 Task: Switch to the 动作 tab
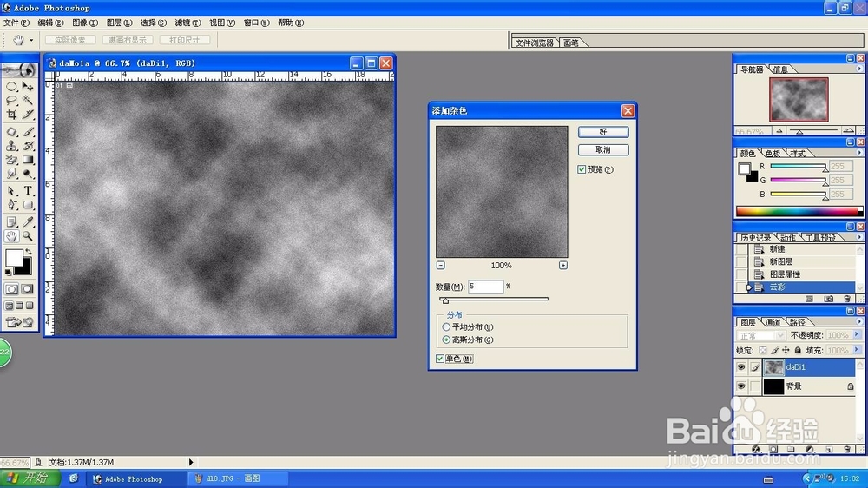[x=787, y=238]
